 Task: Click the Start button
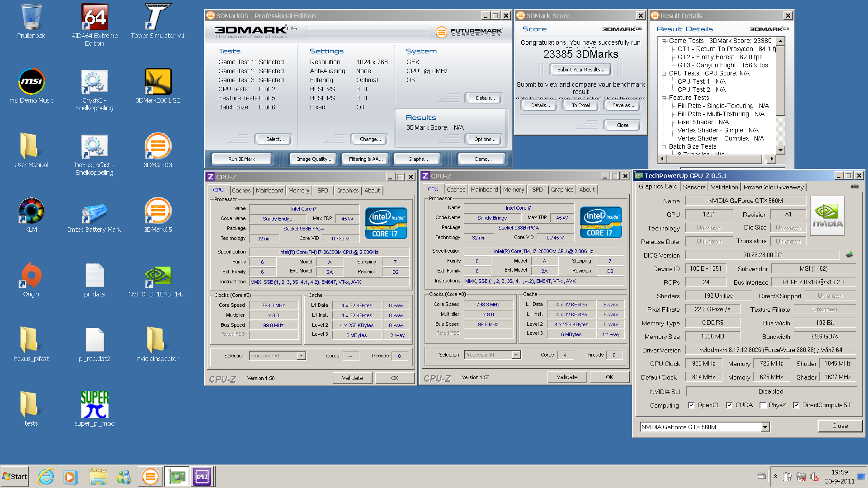coord(15,477)
